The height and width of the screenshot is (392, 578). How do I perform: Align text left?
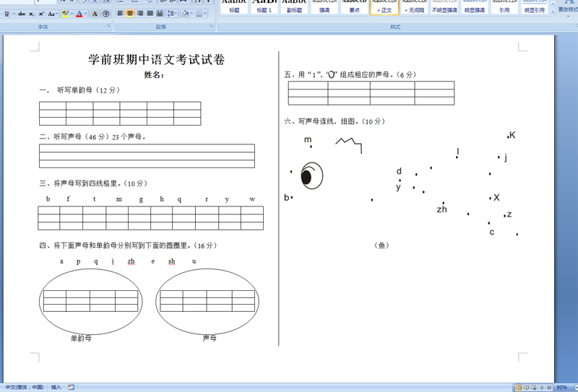pyautogui.click(x=120, y=14)
